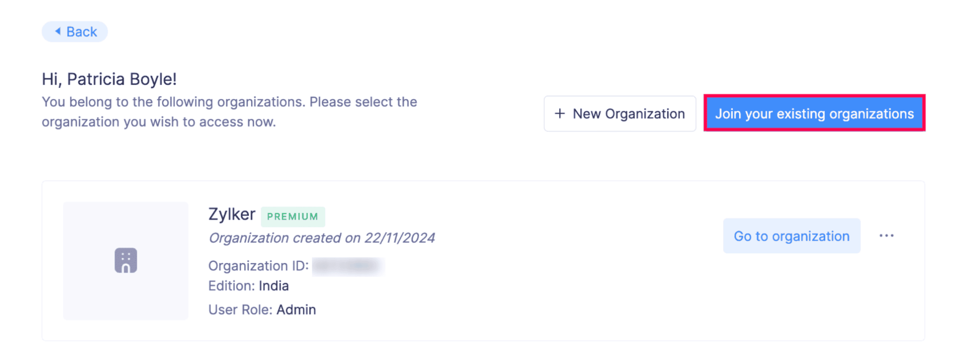Click the organization creation date text
Viewport: 980px width, 348px height.
(322, 238)
